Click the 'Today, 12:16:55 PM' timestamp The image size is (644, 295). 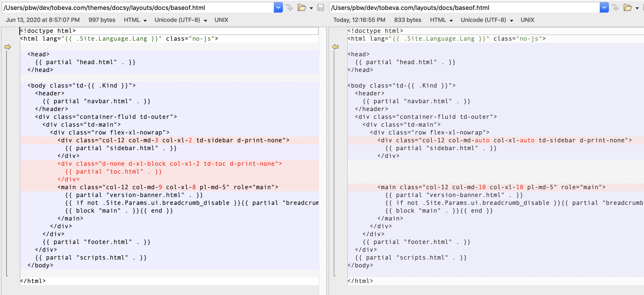359,20
